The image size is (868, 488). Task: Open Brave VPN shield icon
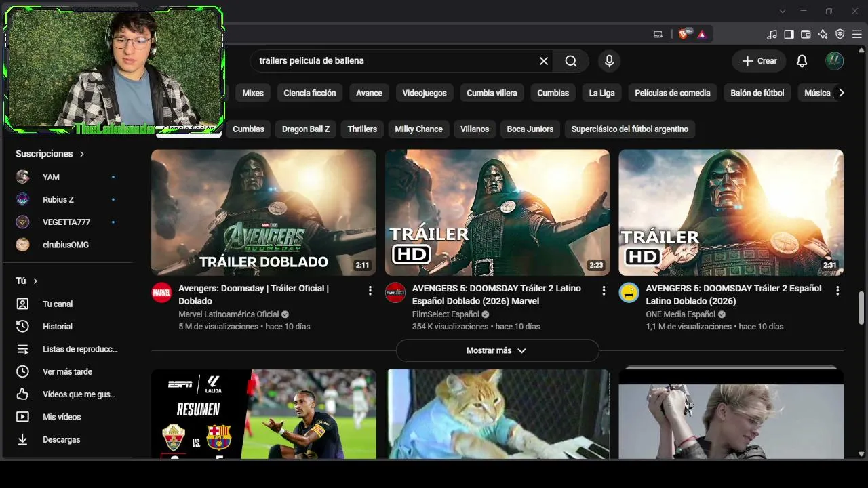point(840,34)
